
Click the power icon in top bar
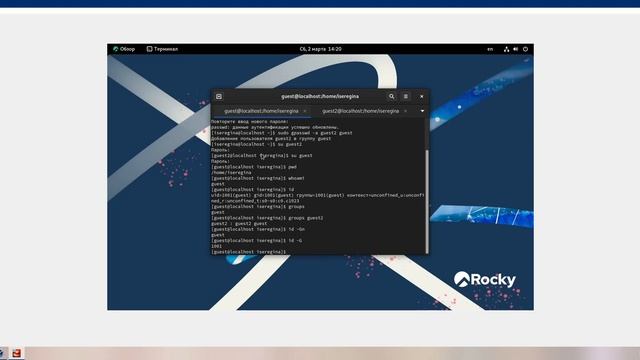525,49
